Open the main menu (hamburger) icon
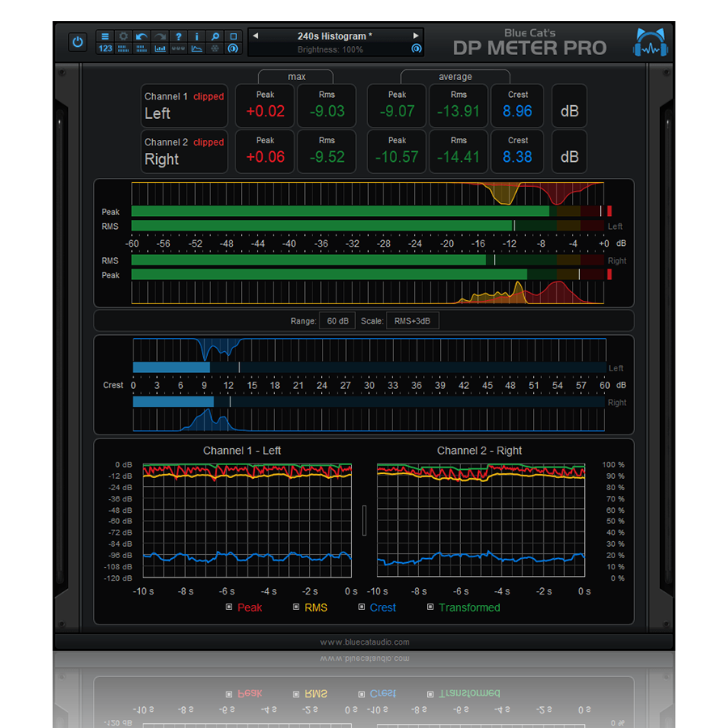The image size is (728, 728). pos(105,36)
